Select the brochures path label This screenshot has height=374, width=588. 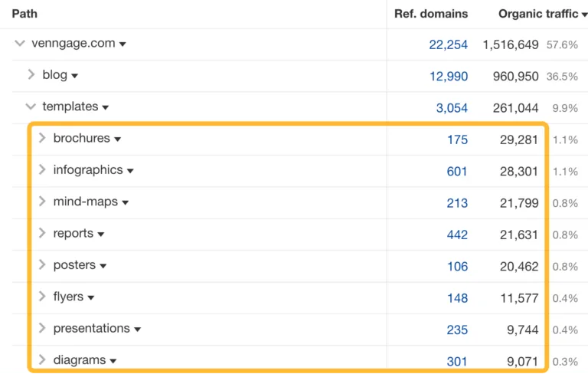click(81, 138)
